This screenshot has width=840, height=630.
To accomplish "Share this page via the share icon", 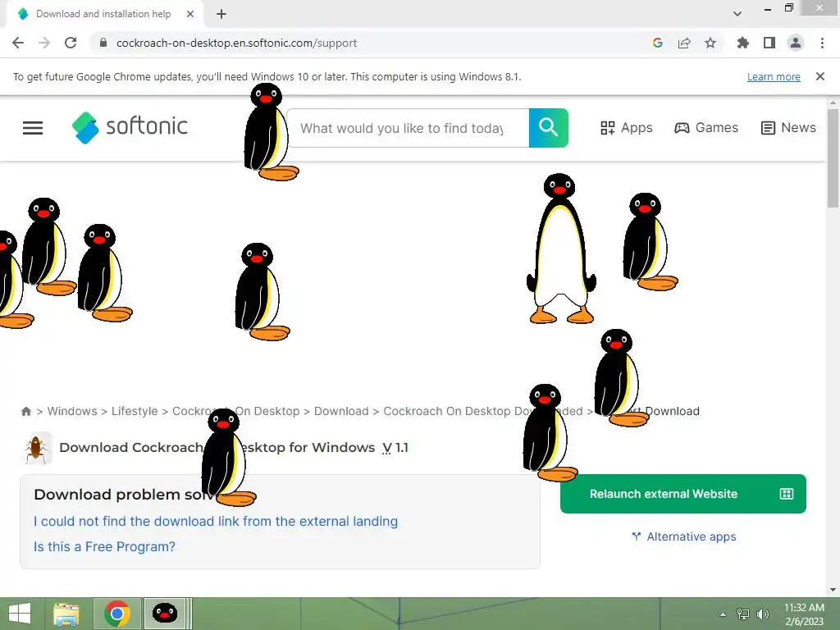I will 684,43.
